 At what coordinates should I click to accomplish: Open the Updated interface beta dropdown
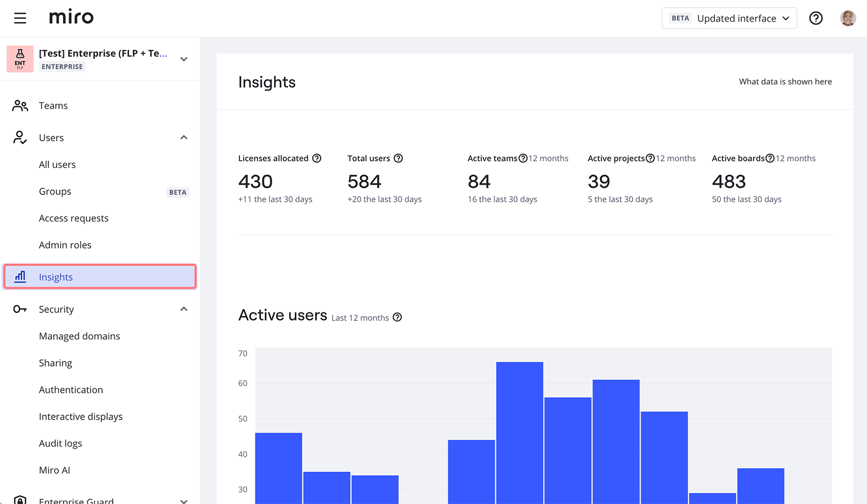[x=729, y=18]
